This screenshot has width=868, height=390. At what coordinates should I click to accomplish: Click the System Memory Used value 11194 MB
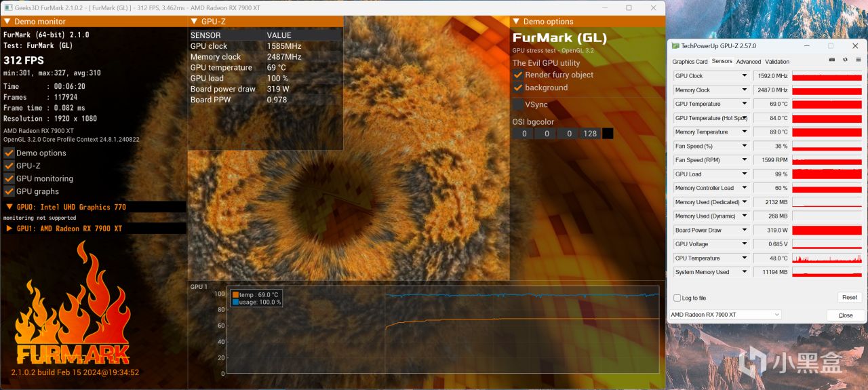point(771,272)
